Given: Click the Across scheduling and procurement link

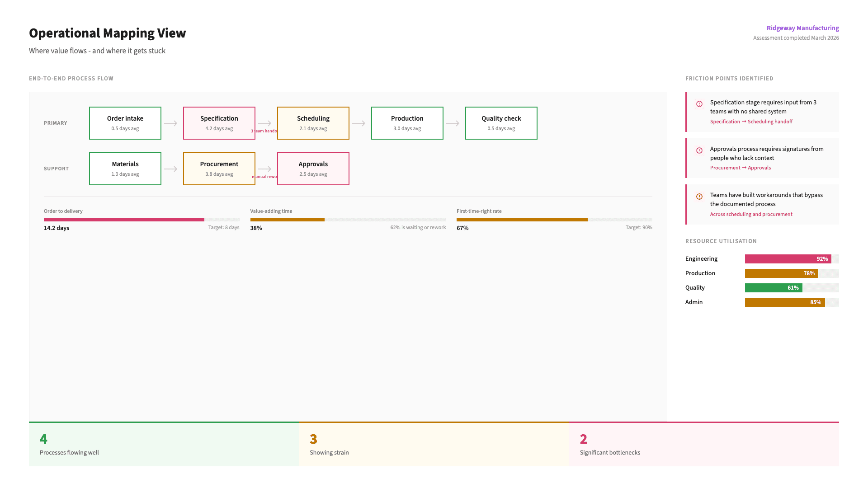Looking at the screenshot, I should pos(751,214).
